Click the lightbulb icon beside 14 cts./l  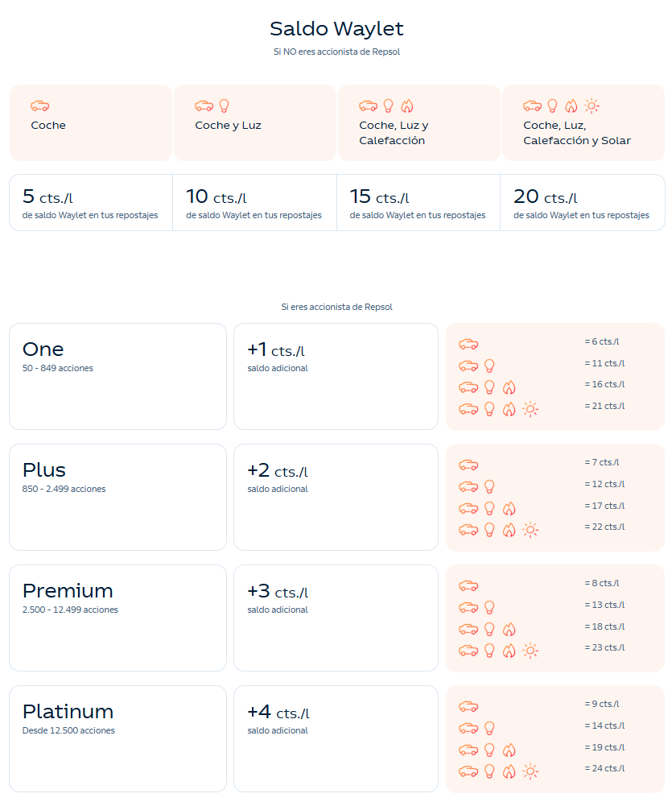489,728
